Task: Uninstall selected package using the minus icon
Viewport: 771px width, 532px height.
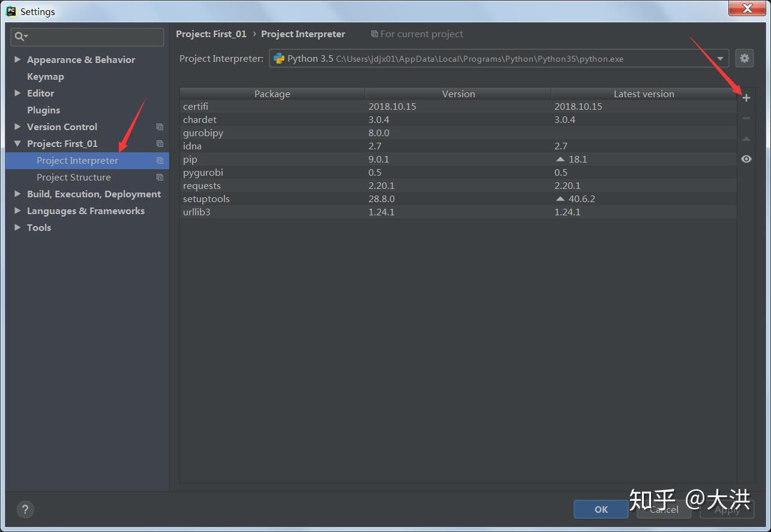Action: 746,118
